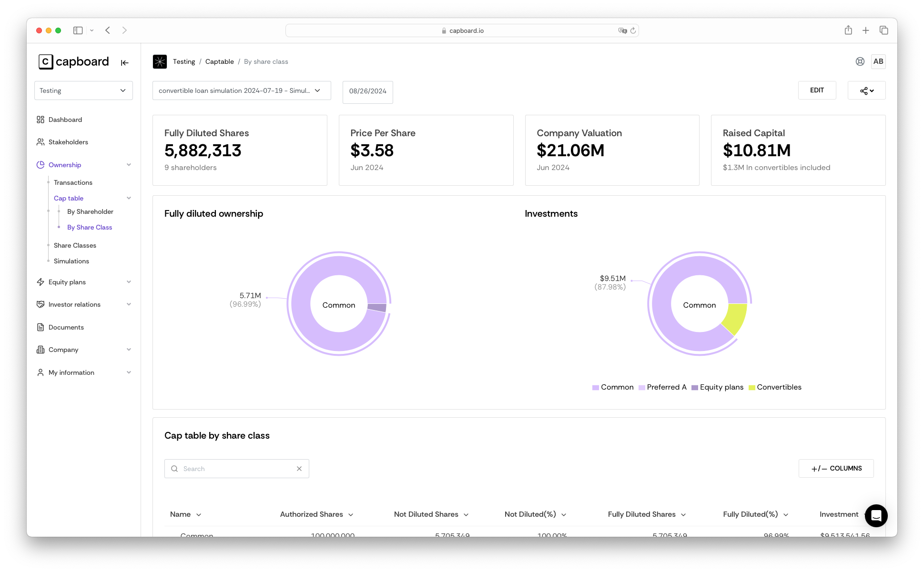Image resolution: width=924 pixels, height=572 pixels.
Task: Expand the Company section in sidebar
Action: (x=129, y=350)
